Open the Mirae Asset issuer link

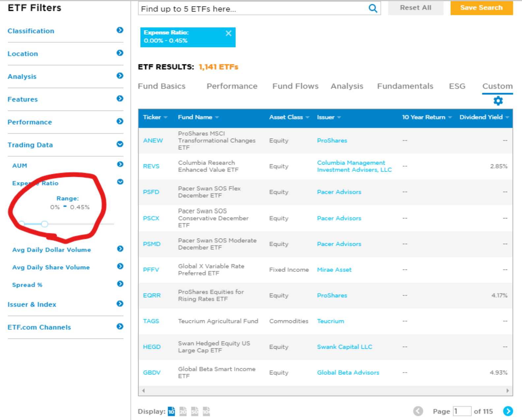coord(334,270)
